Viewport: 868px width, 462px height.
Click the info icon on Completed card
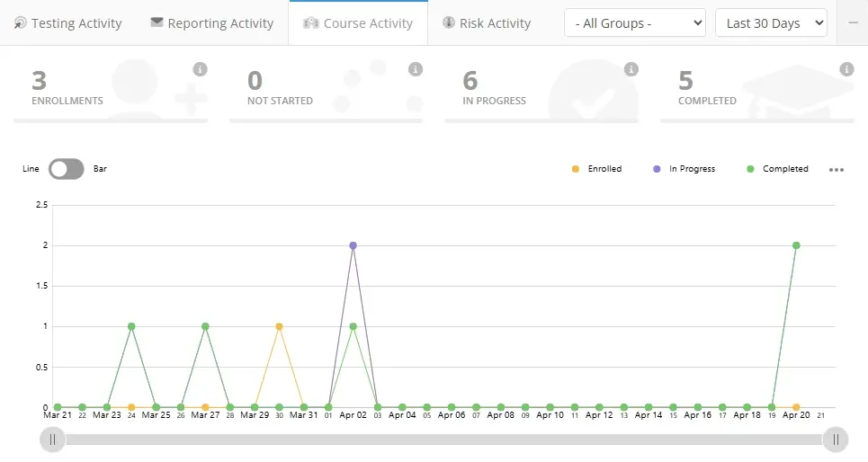[x=846, y=69]
